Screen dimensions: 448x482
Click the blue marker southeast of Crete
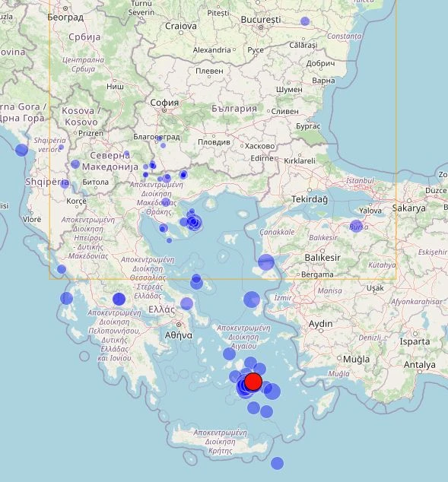(x=277, y=463)
